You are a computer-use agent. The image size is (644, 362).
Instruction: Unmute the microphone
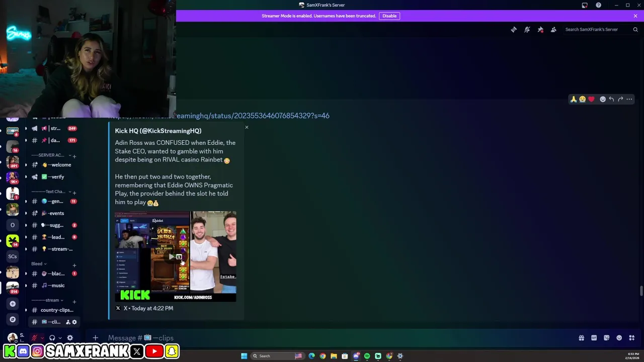[x=35, y=338]
